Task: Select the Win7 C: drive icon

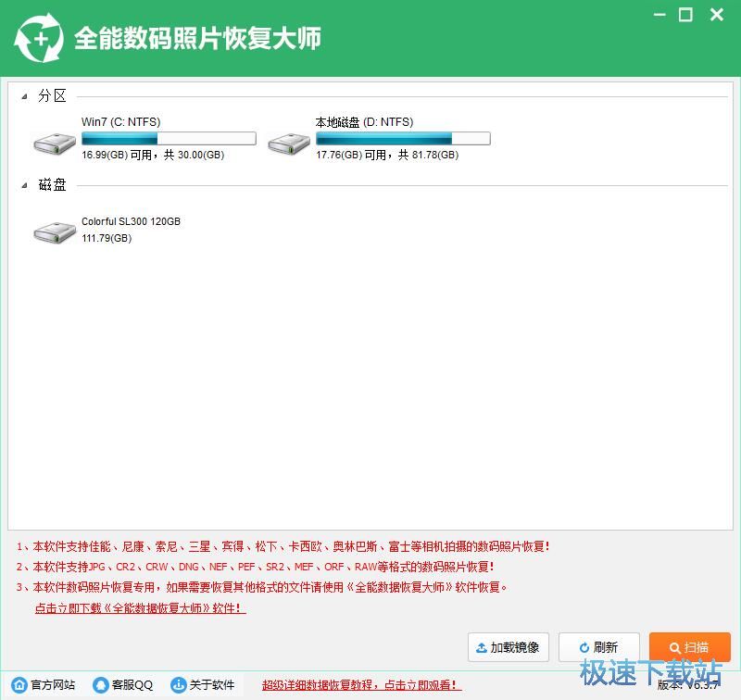Action: [x=55, y=144]
